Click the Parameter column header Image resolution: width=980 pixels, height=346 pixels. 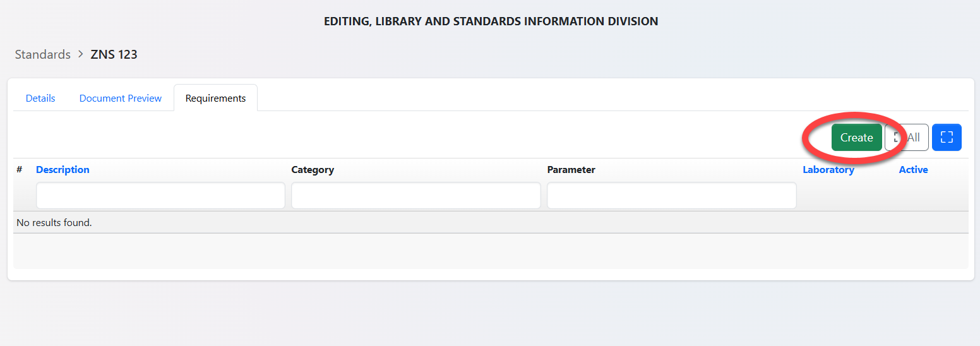(571, 170)
